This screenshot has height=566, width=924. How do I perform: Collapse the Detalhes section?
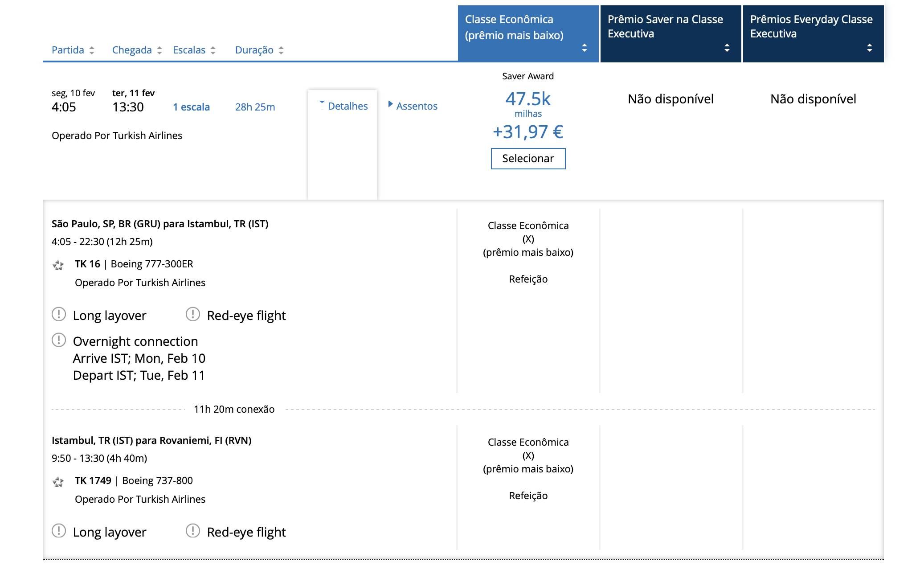click(343, 106)
